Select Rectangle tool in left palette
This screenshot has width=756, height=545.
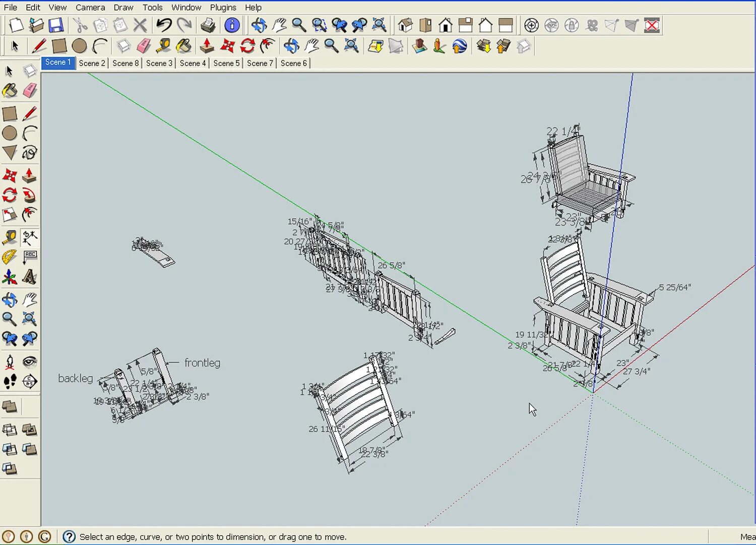point(10,114)
